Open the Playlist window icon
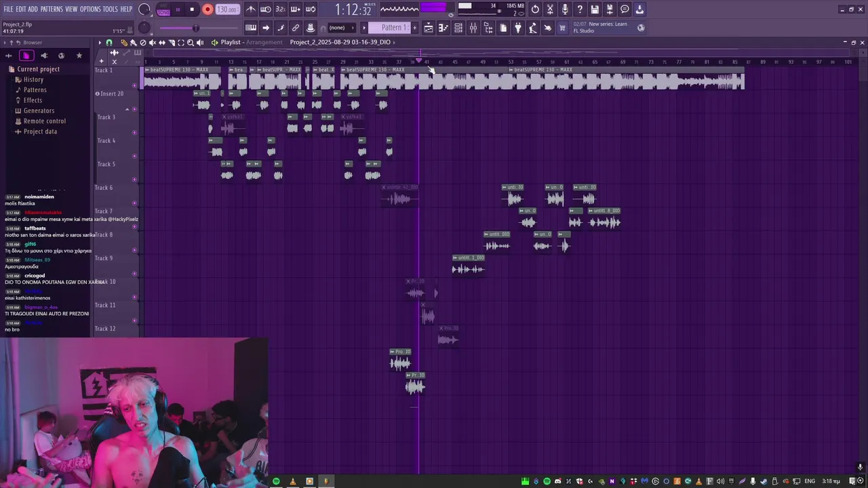 point(428,28)
